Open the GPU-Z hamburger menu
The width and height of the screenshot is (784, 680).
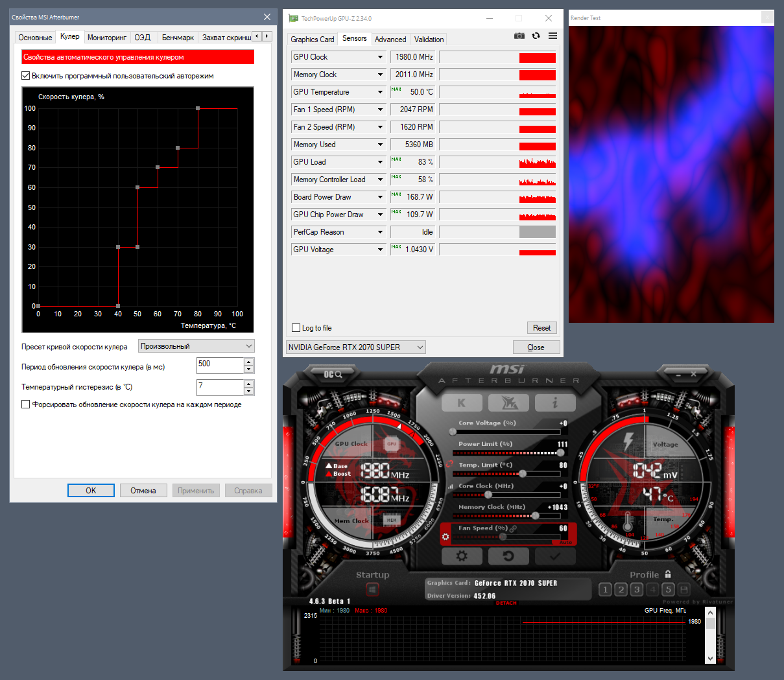click(x=552, y=36)
